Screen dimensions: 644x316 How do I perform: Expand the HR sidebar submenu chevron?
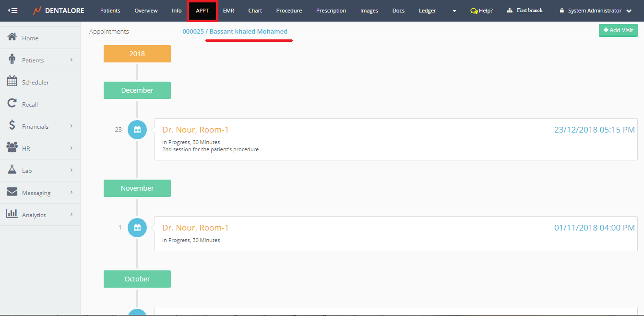[72, 148]
